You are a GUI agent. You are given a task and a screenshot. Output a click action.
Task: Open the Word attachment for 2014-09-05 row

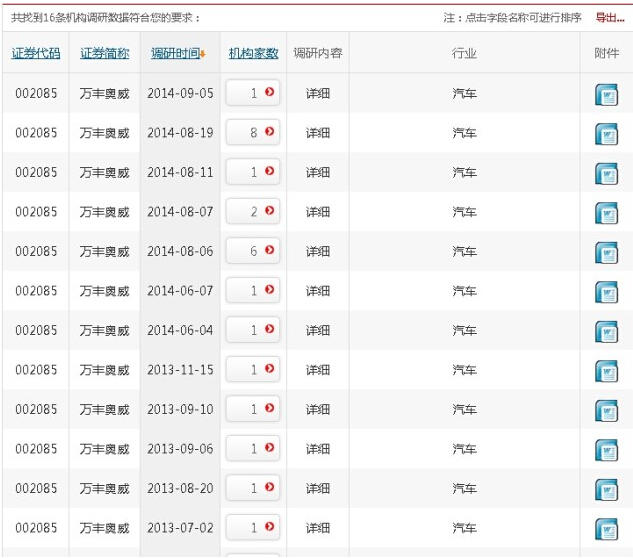coord(606,95)
